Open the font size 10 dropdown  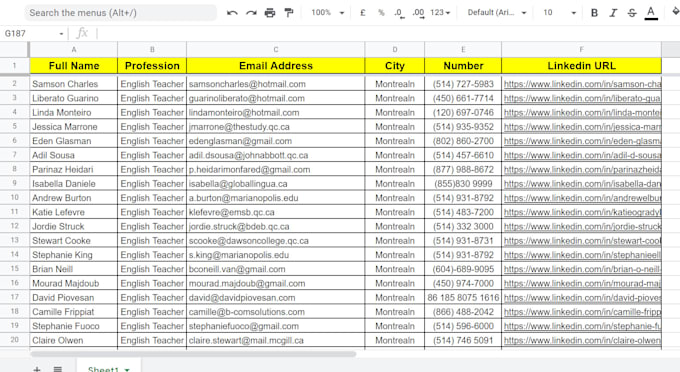559,13
